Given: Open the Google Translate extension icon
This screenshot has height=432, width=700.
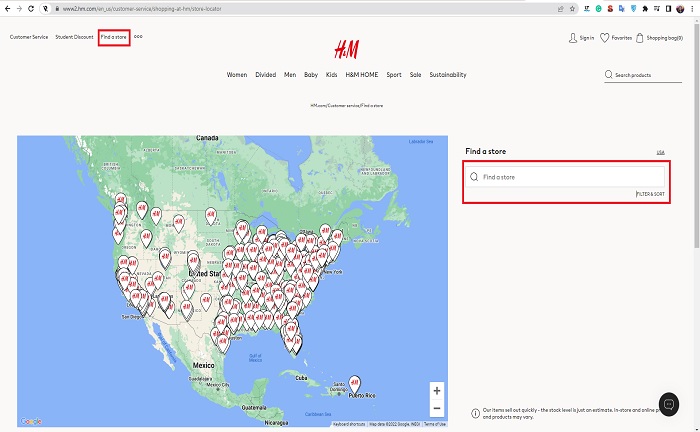Looking at the screenshot, I should 621,8.
